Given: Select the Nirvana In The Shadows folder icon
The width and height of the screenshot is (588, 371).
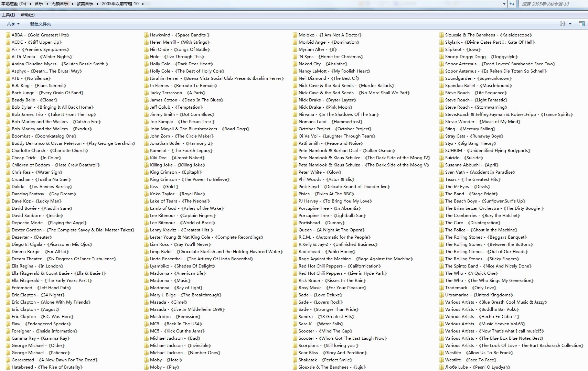Looking at the screenshot, I should pyautogui.click(x=295, y=114).
